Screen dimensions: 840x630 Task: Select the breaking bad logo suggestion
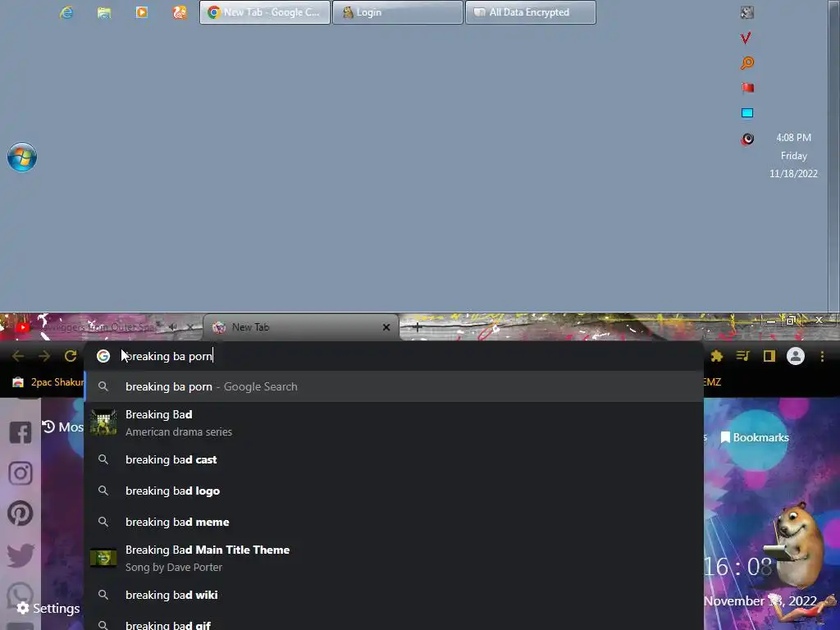(394, 491)
